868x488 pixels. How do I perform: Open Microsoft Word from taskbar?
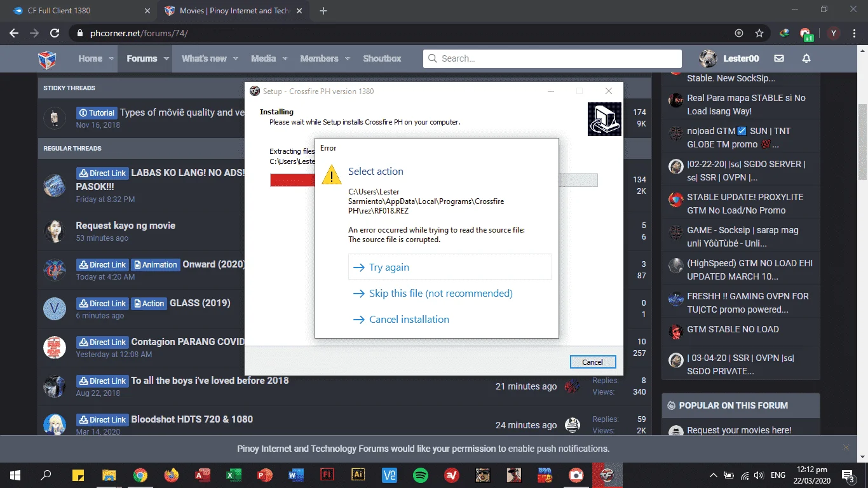point(296,475)
